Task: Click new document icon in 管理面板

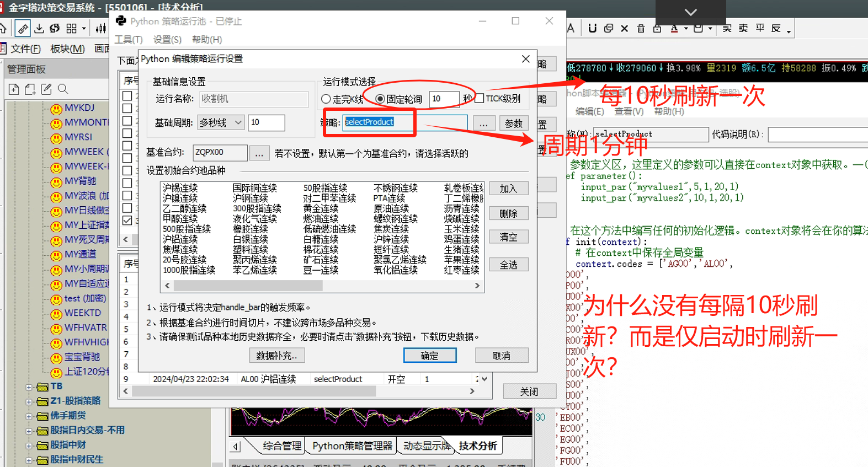Action: coord(14,89)
